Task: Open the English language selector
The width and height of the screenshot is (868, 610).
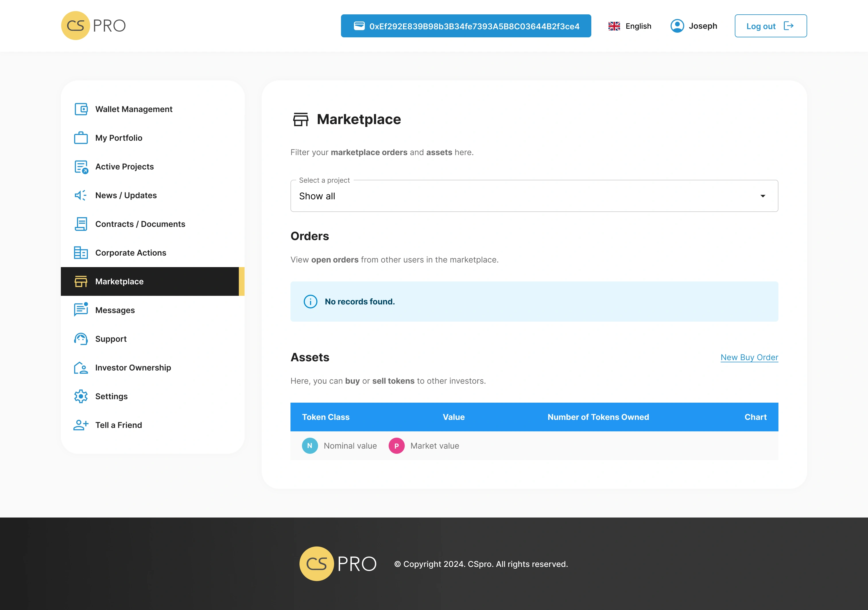Action: coord(630,26)
